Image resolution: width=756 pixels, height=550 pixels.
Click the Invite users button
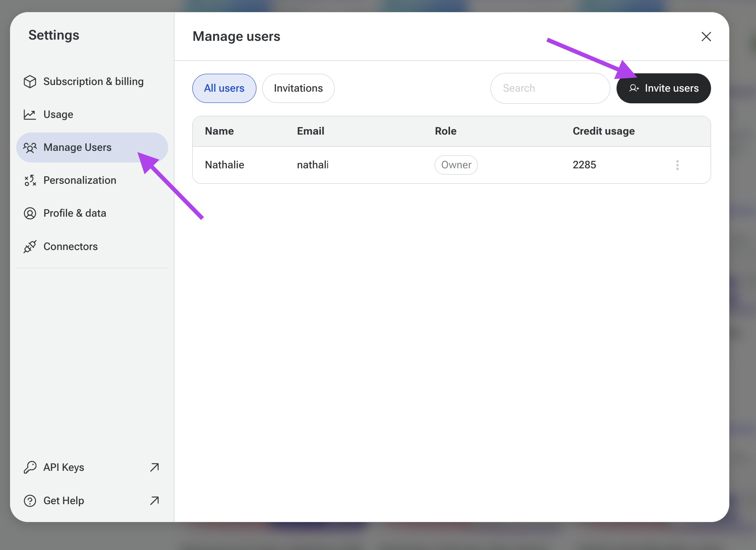pyautogui.click(x=664, y=88)
